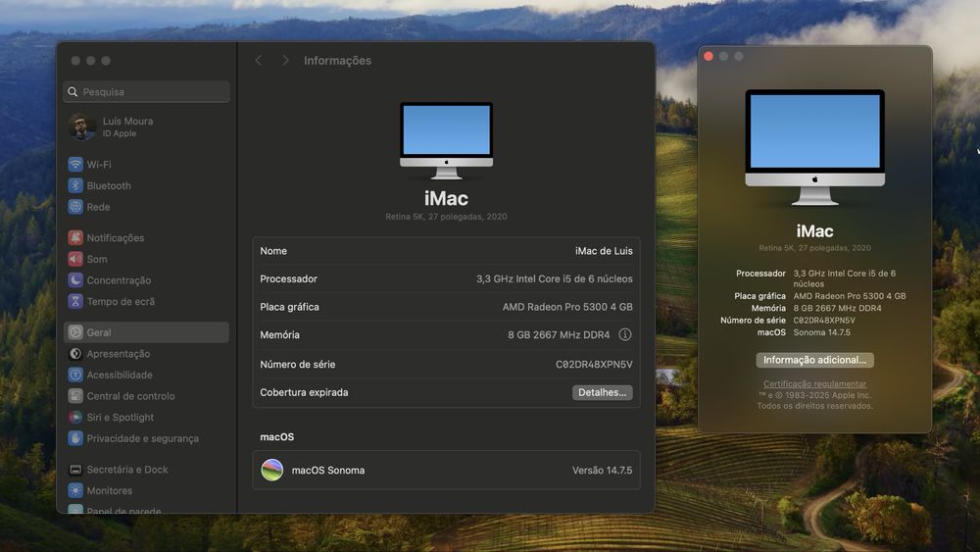Screen dimensions: 980x552
Task: Click macOS Sonoma logo icon
Action: [271, 470]
